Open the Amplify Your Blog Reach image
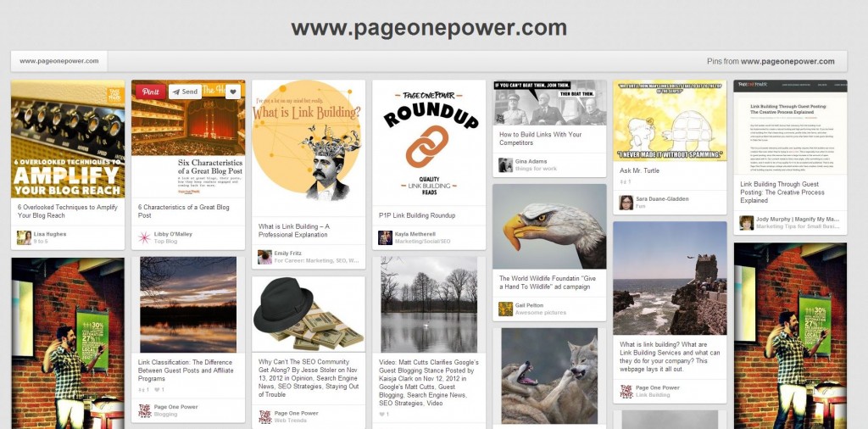This screenshot has width=868, height=429. click(68, 139)
